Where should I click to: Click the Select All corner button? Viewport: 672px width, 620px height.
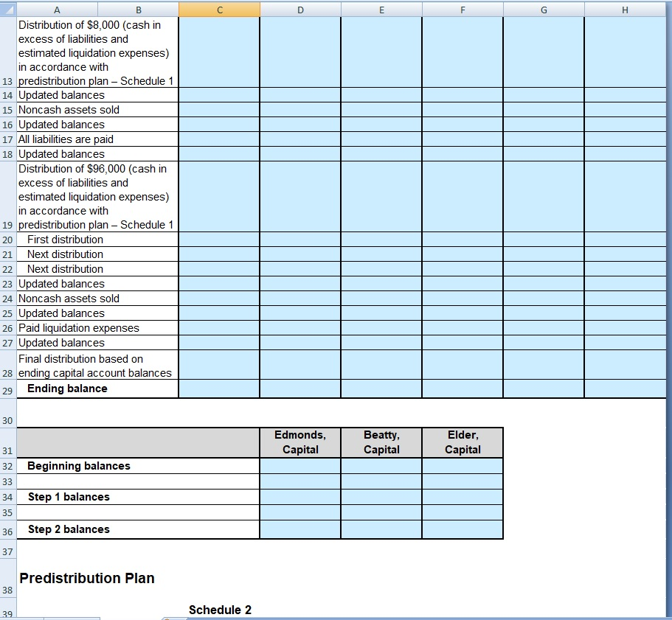(x=8, y=10)
